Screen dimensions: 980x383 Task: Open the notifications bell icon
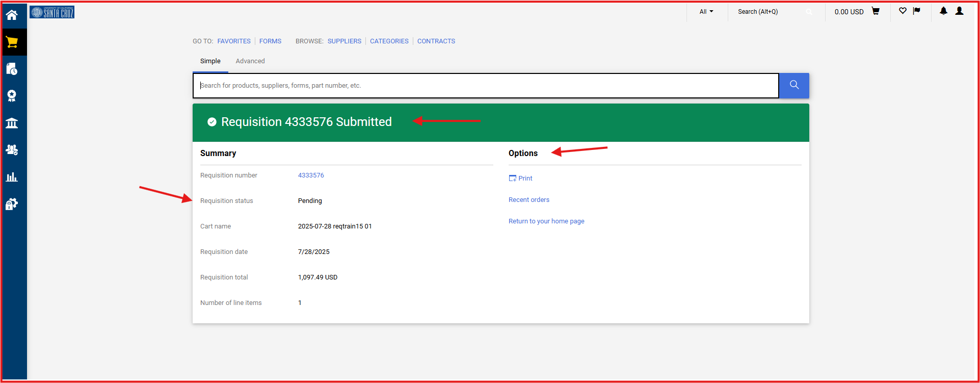coord(943,11)
